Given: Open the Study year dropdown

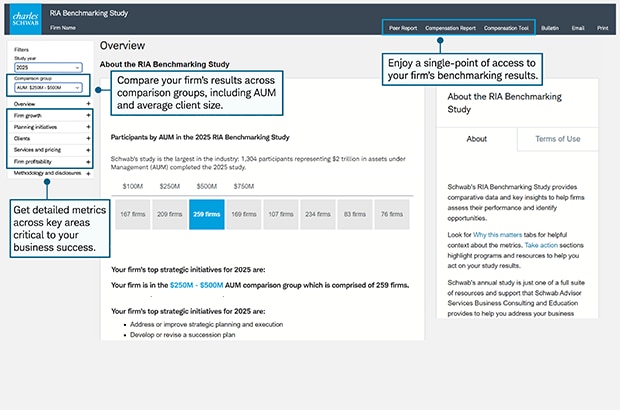Looking at the screenshot, I should pos(48,68).
